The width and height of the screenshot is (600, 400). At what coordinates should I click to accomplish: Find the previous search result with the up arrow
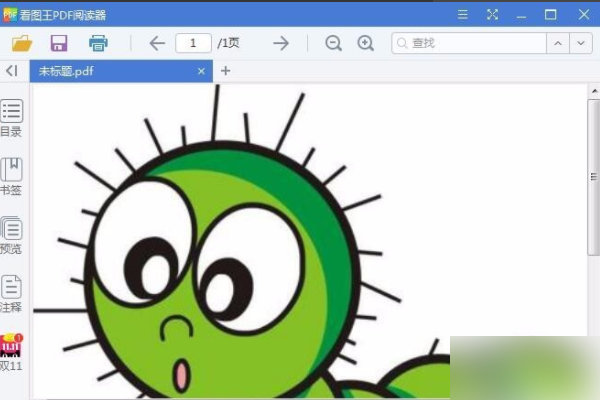558,43
